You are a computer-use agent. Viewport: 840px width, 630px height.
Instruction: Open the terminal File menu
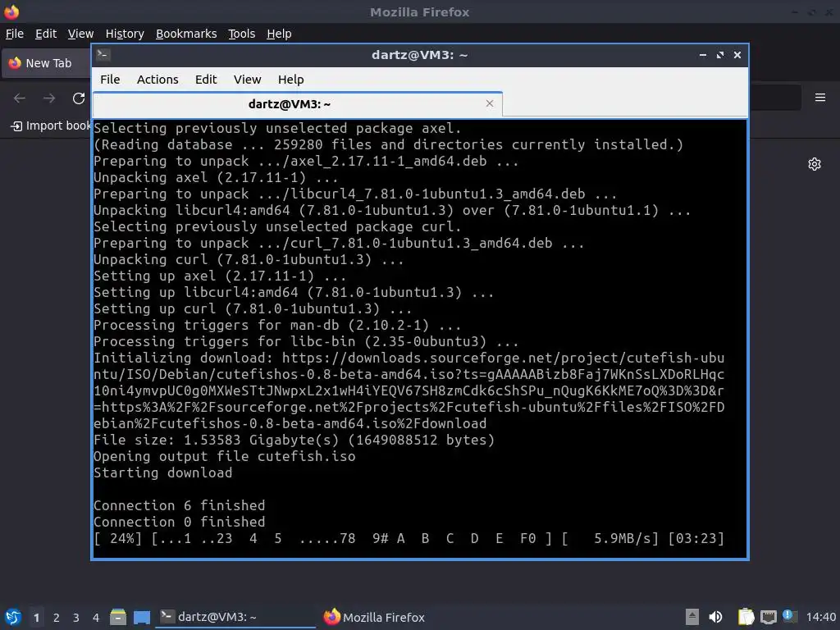coord(110,80)
